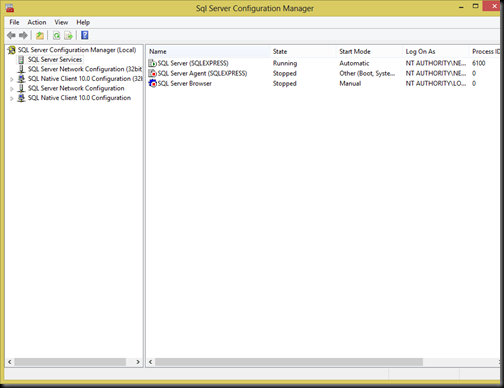The image size is (504, 388).
Task: Click the process ID 6100 cell
Action: 479,63
